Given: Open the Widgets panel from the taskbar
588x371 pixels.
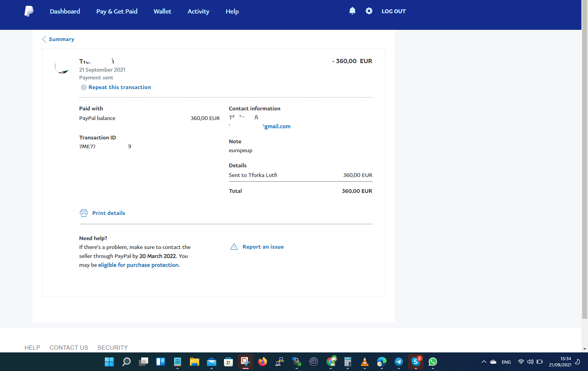Looking at the screenshot, I should click(x=161, y=362).
